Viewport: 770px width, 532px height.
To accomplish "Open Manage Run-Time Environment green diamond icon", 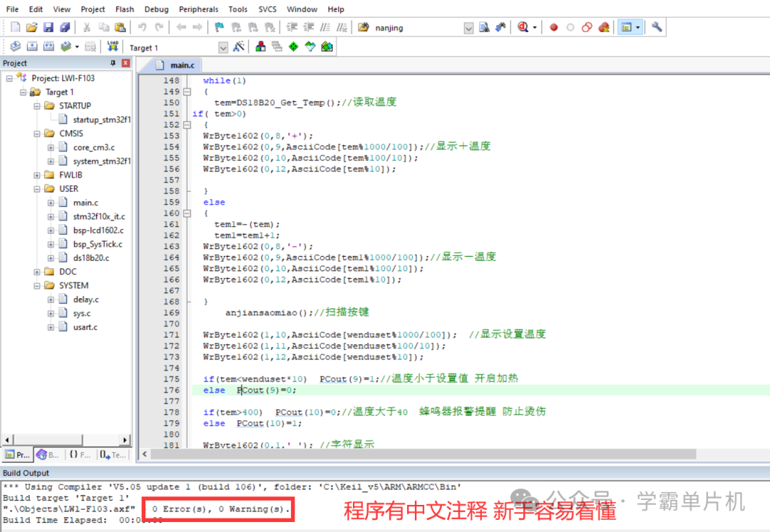I will click(x=293, y=46).
